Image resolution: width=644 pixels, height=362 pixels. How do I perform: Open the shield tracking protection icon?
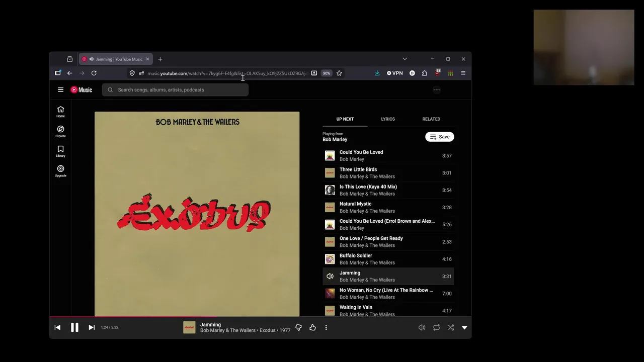tap(132, 73)
